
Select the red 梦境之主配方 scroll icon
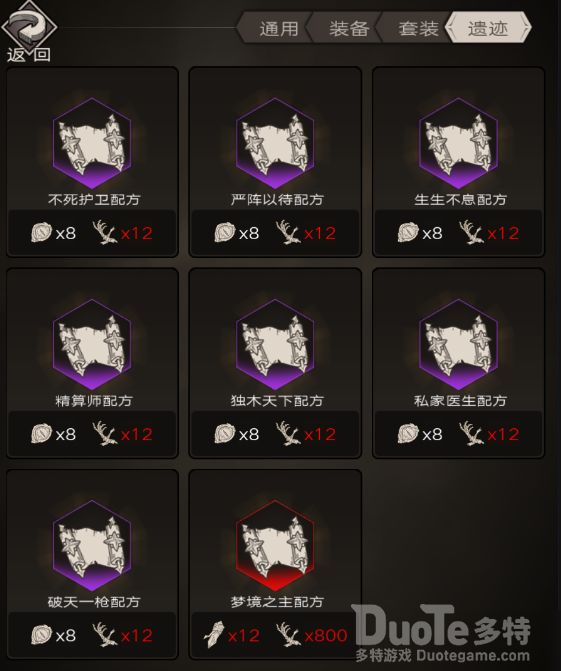(x=275, y=546)
